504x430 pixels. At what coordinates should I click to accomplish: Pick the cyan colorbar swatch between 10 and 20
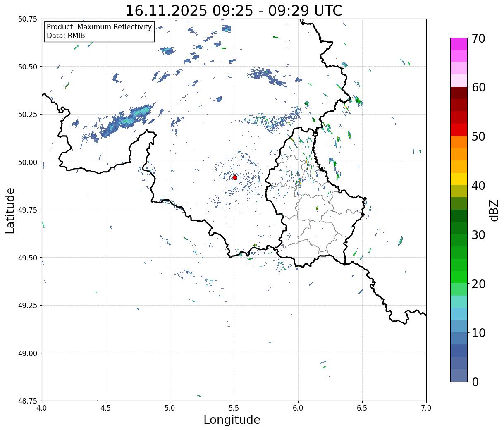[459, 314]
